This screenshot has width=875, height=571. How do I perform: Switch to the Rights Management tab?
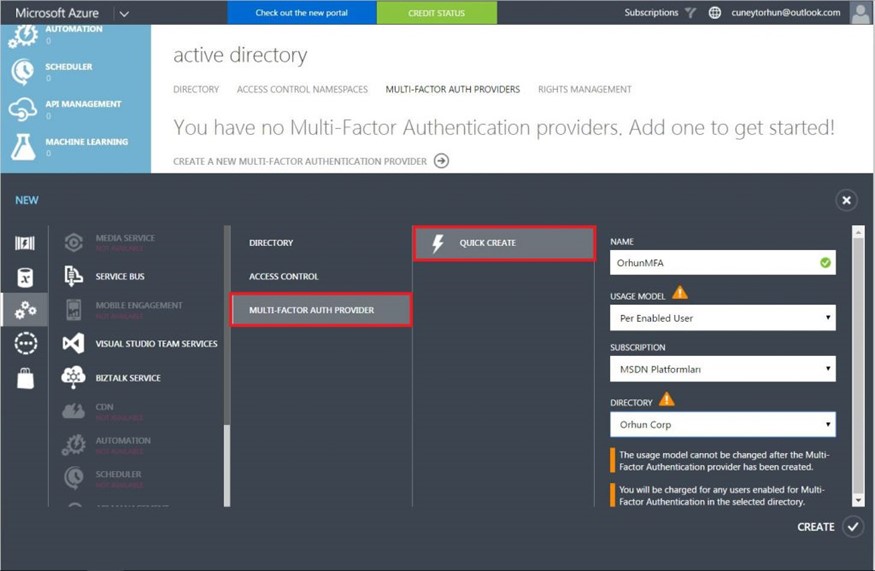[x=584, y=89]
